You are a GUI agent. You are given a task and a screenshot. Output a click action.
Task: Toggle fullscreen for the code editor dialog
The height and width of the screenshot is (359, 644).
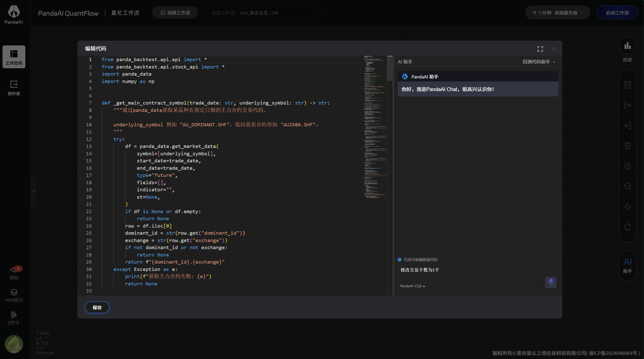tap(540, 49)
